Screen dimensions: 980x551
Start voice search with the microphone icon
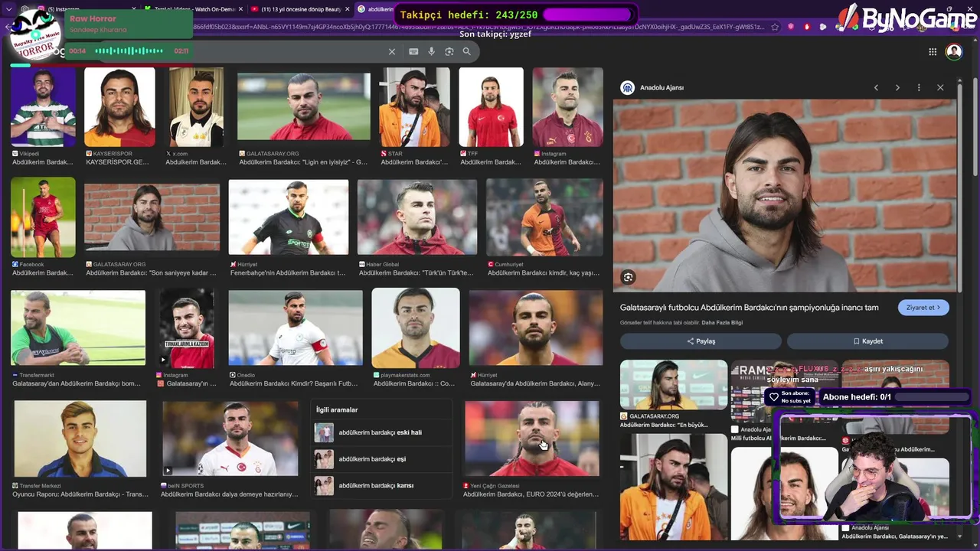pyautogui.click(x=432, y=51)
